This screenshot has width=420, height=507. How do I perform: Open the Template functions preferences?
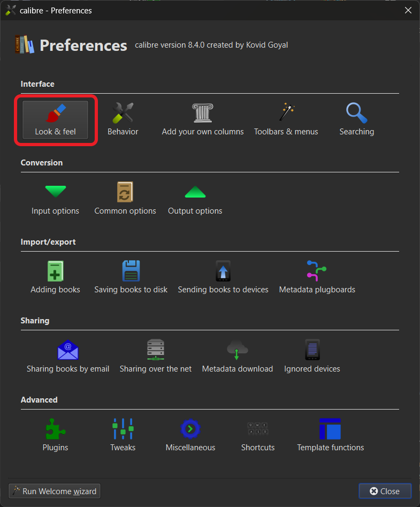[330, 436]
